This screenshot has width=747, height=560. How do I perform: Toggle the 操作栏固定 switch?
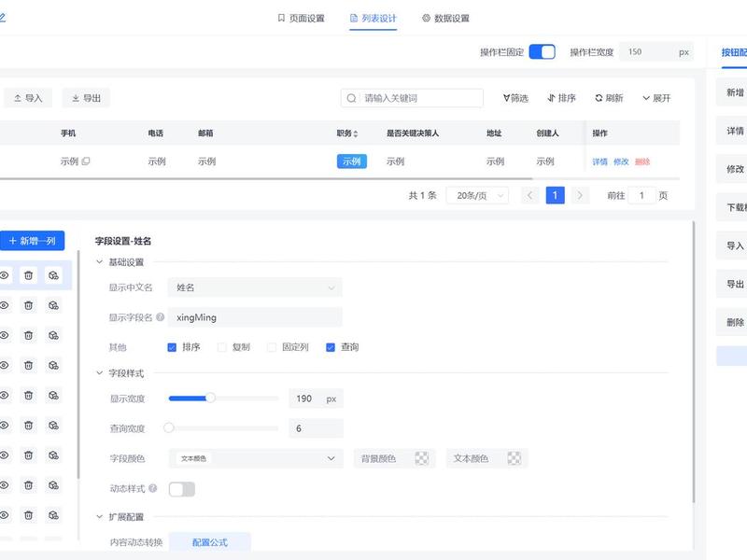pos(543,52)
